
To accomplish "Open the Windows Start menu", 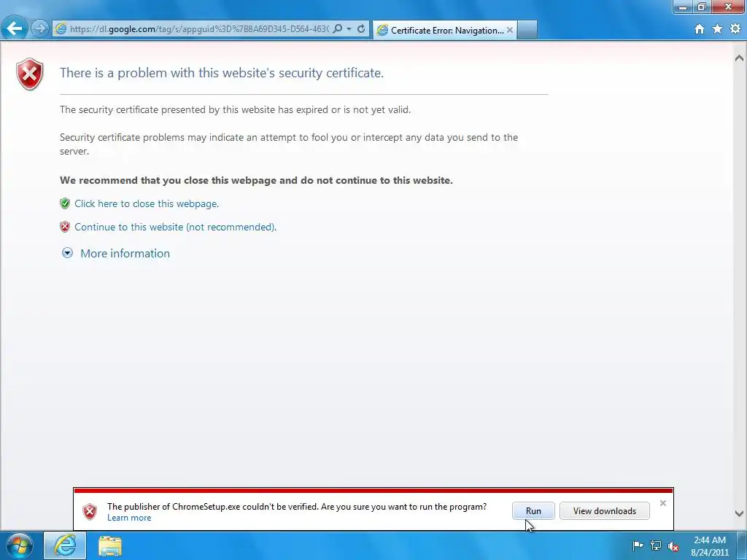I will (19, 545).
